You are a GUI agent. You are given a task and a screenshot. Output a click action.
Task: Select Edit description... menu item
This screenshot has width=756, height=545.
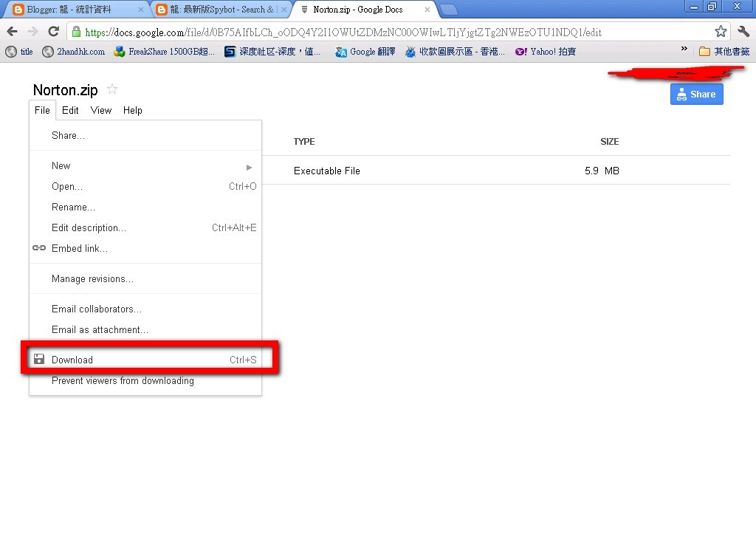145,227
